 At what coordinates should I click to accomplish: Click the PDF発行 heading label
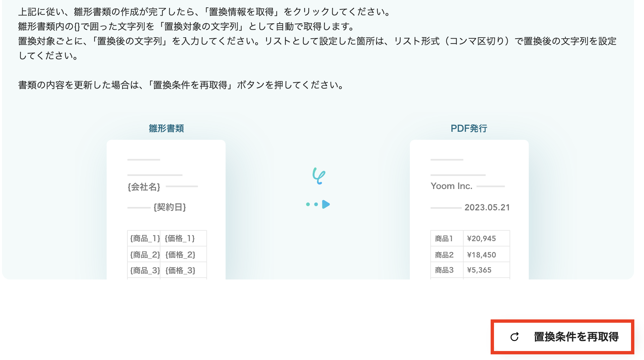point(469,128)
